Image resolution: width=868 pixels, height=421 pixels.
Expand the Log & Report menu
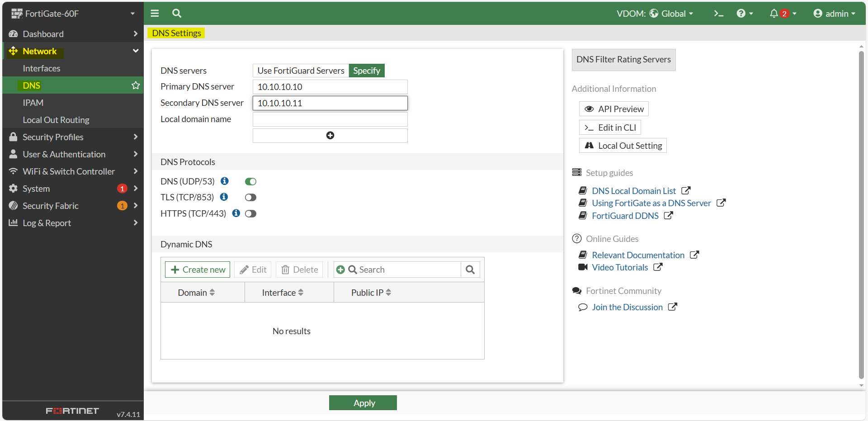73,222
